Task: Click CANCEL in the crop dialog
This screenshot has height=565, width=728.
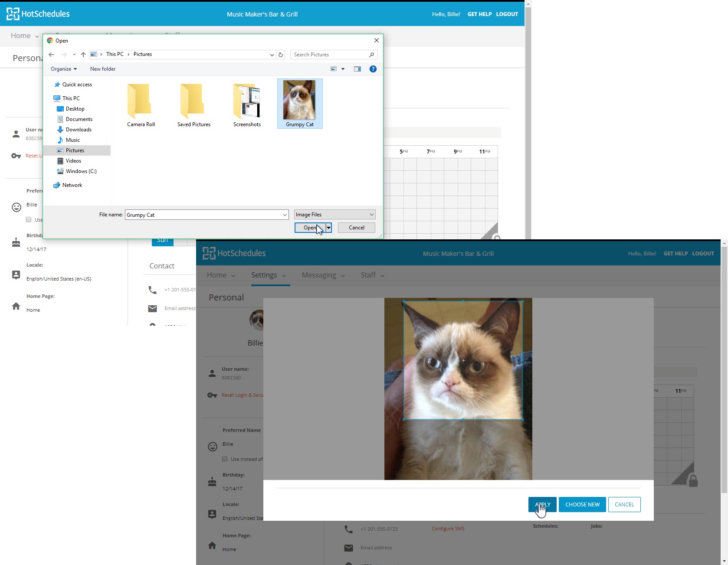Action: (624, 505)
